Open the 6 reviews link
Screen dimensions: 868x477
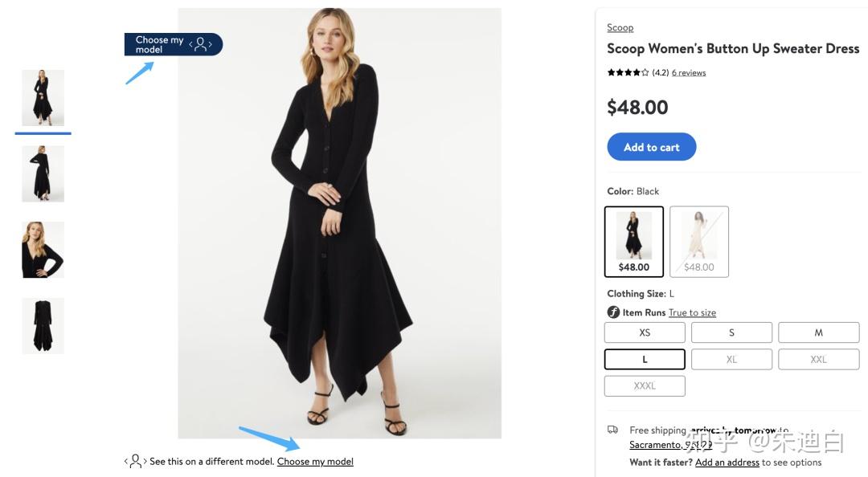[689, 73]
